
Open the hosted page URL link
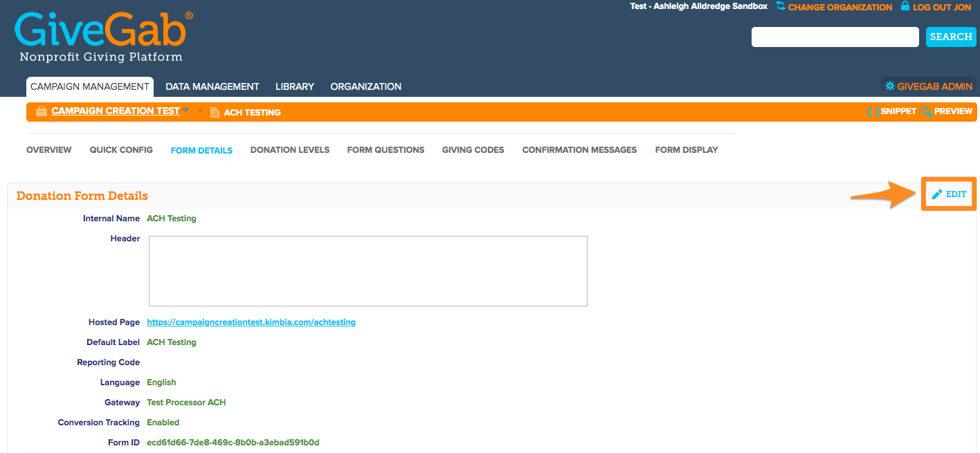pyautogui.click(x=251, y=322)
